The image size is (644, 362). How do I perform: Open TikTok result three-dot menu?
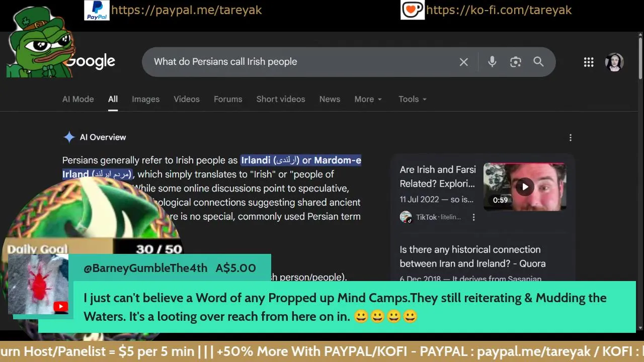pos(473,217)
